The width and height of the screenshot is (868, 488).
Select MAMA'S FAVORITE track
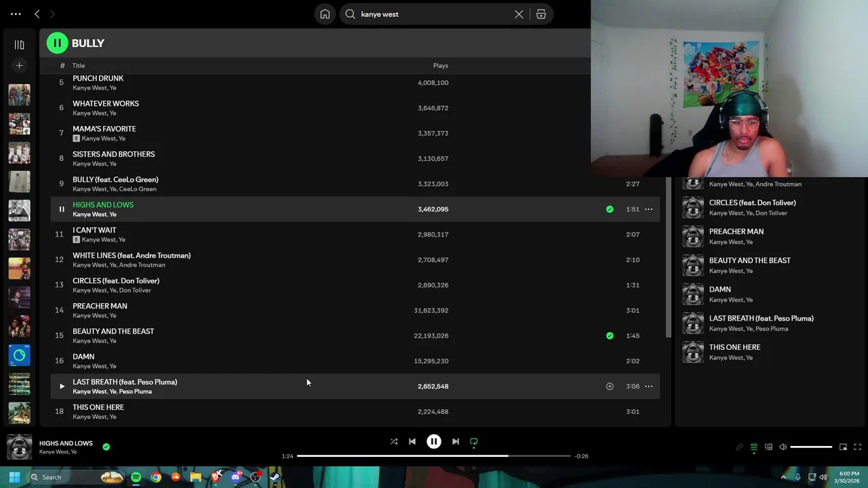pos(104,129)
